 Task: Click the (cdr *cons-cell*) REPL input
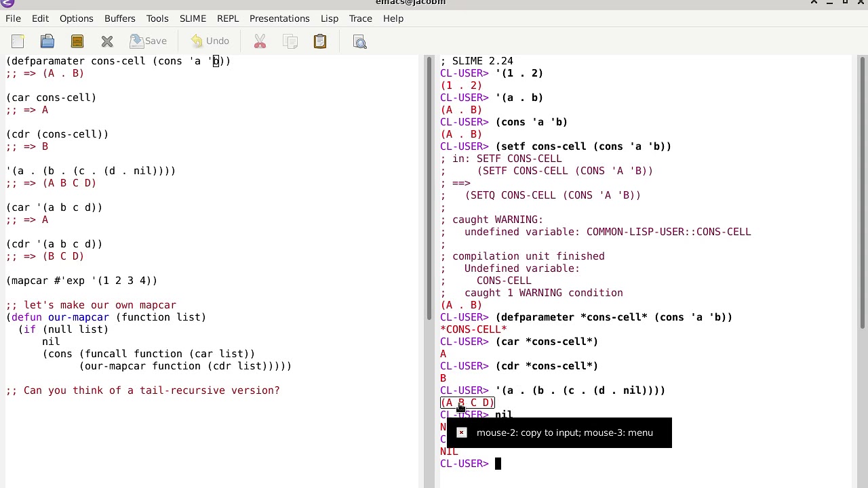tap(547, 366)
